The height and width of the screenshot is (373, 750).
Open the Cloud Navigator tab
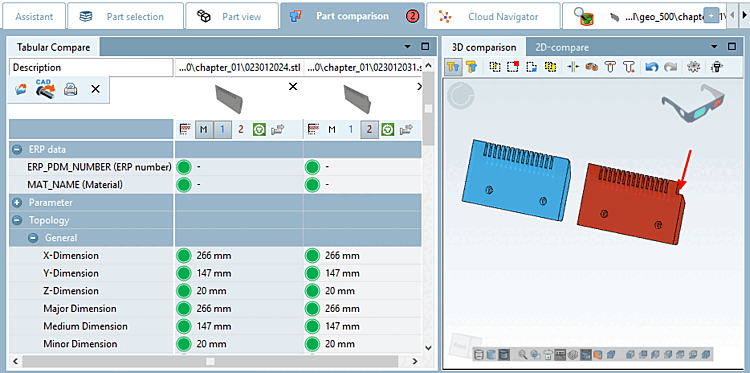click(x=493, y=17)
